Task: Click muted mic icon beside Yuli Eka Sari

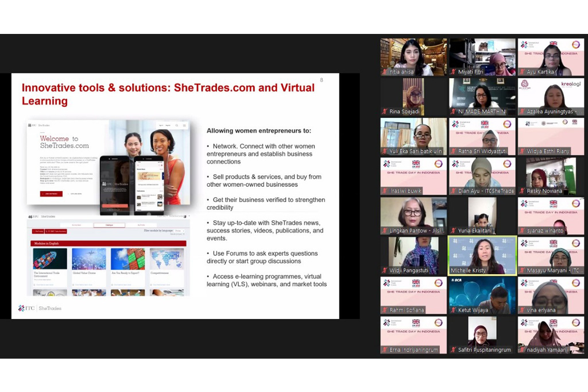Action: [x=385, y=151]
